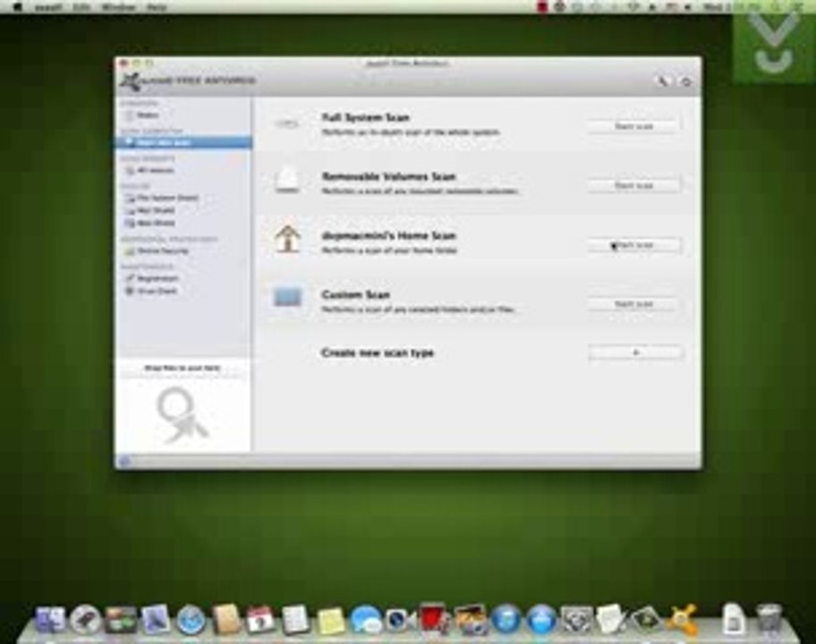This screenshot has width=816, height=644.
Task: Click the Custom Scan folder icon
Action: coord(287,297)
